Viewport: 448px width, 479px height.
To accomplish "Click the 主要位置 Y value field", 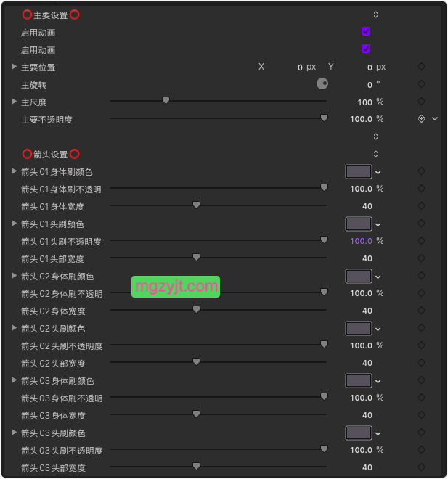I will click(370, 67).
